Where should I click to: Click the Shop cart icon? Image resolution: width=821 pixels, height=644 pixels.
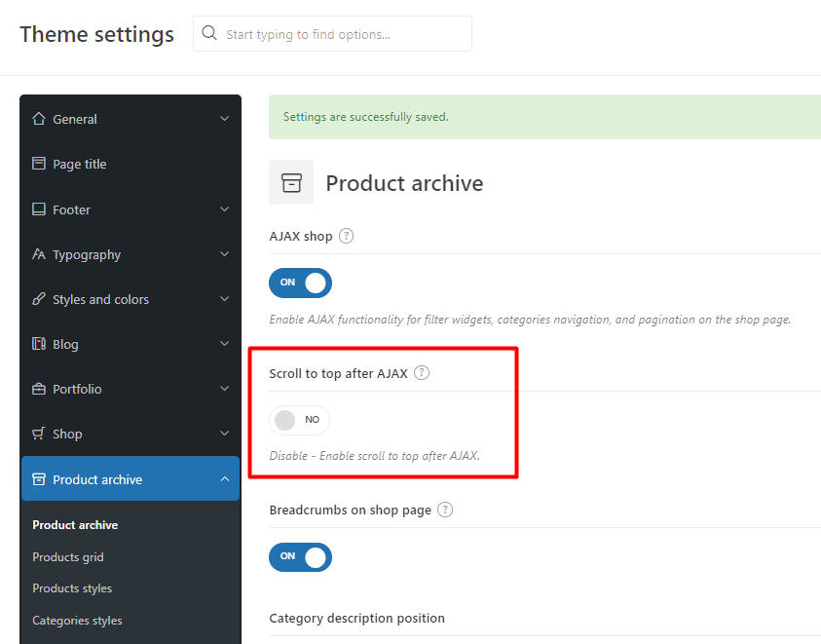(39, 434)
